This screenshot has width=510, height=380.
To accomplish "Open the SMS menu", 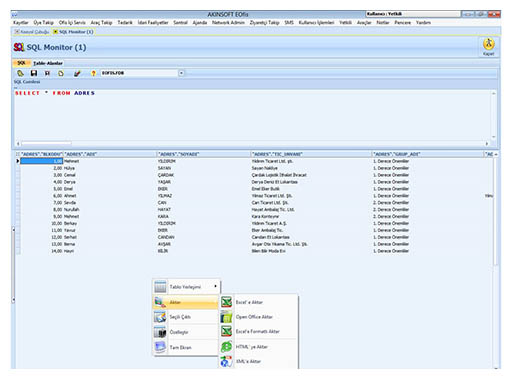I will [289, 23].
